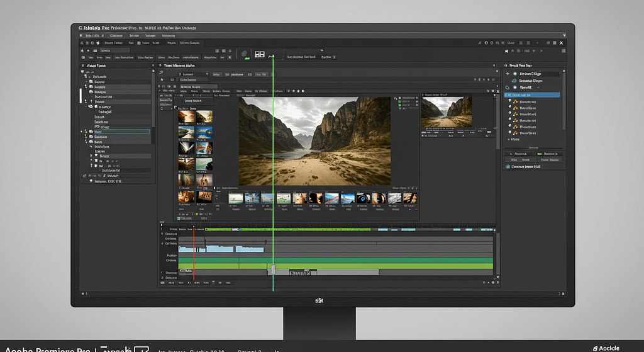Select the blue highlighted row in right panel
The width and height of the screenshot is (644, 352).
pos(532,94)
